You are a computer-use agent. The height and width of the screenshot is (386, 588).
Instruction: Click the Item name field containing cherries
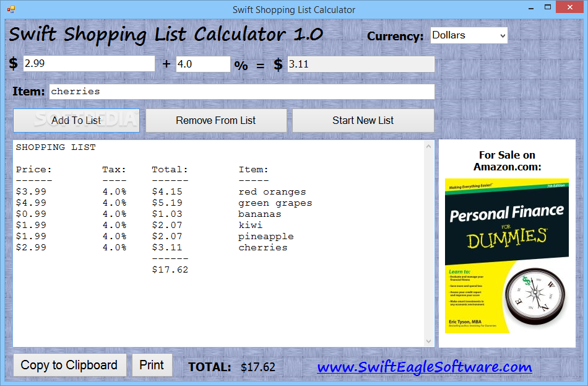242,92
